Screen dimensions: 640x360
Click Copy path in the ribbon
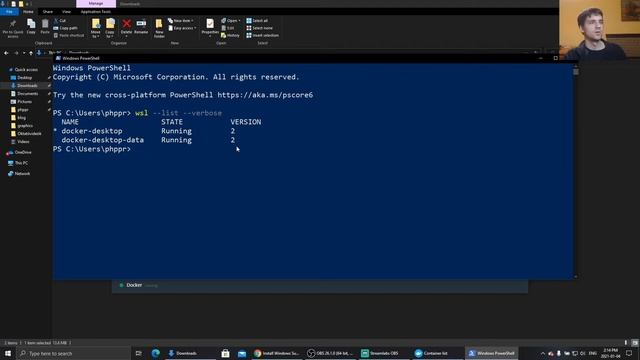coord(65,28)
